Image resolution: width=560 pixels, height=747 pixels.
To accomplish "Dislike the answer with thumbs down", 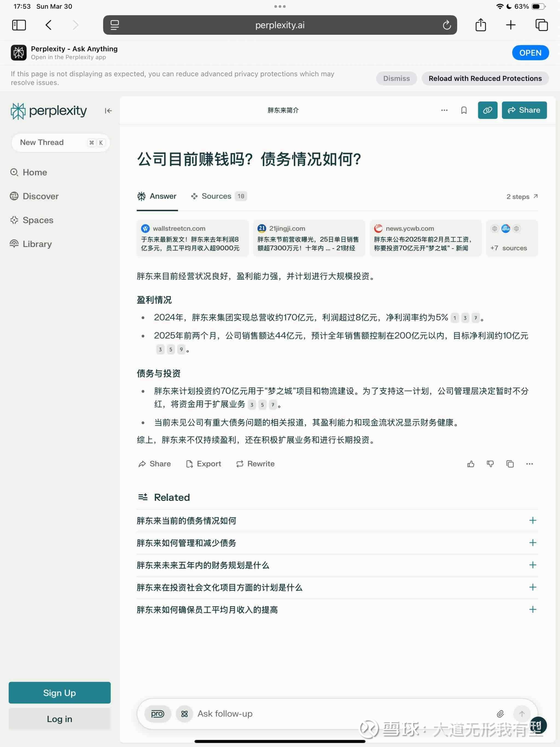I will [x=490, y=464].
